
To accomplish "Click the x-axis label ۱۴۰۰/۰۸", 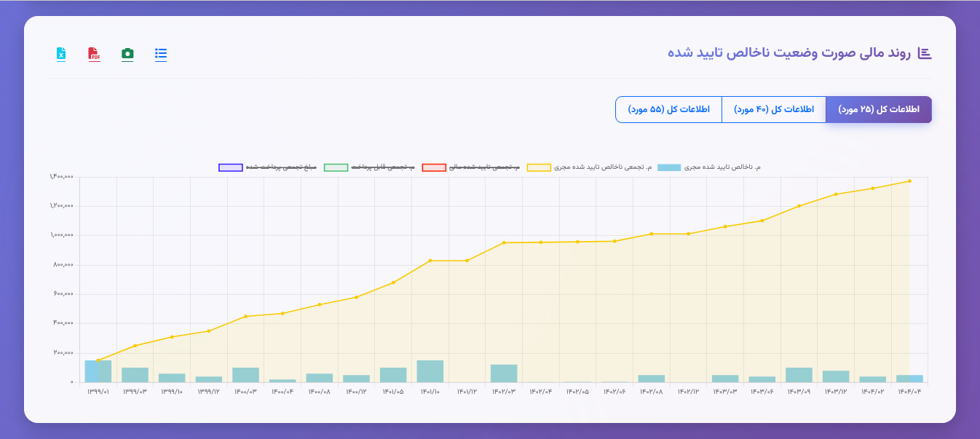I will coord(320,392).
